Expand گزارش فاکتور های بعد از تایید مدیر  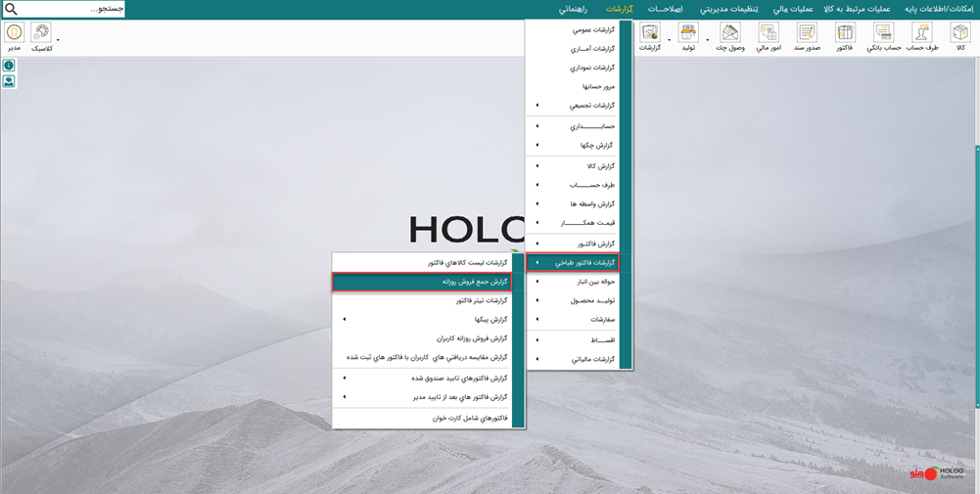422,396
